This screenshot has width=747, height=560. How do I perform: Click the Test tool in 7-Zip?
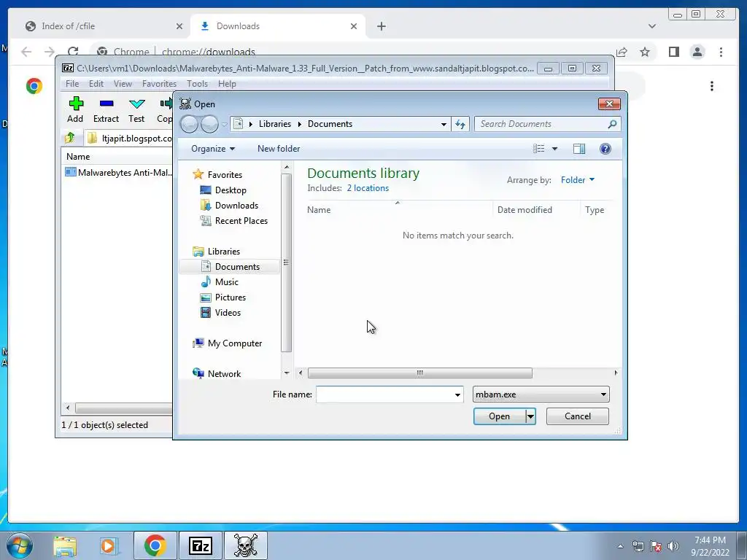pos(136,109)
